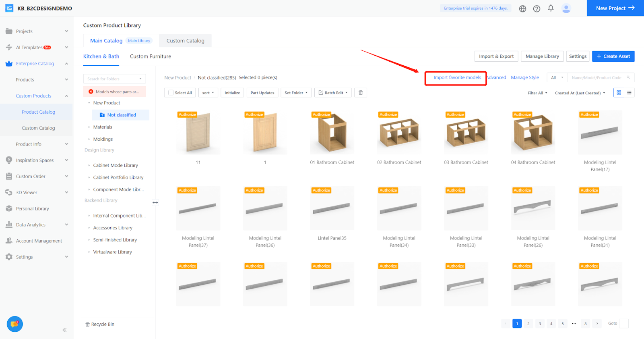Open the Filter All dropdown
The height and width of the screenshot is (339, 644).
[537, 93]
